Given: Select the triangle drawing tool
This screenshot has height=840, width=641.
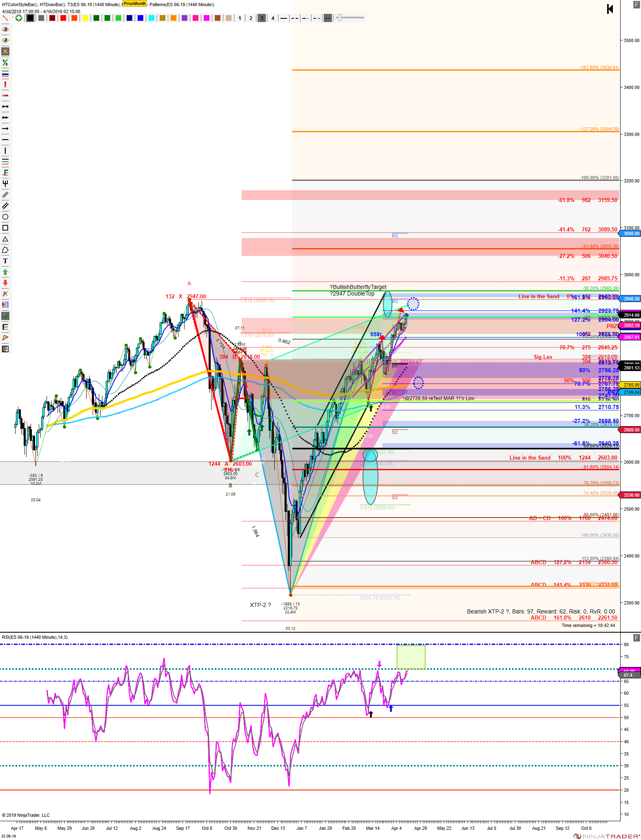Looking at the screenshot, I should click(x=5, y=239).
